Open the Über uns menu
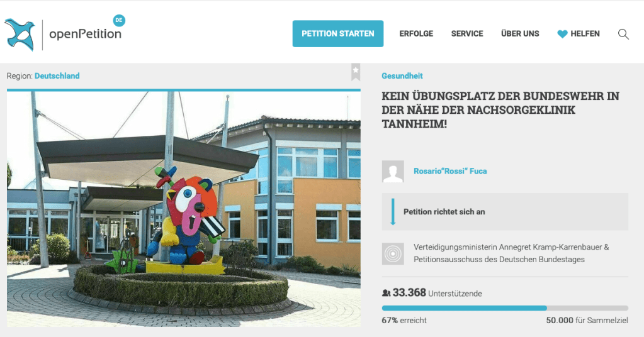 tap(520, 33)
